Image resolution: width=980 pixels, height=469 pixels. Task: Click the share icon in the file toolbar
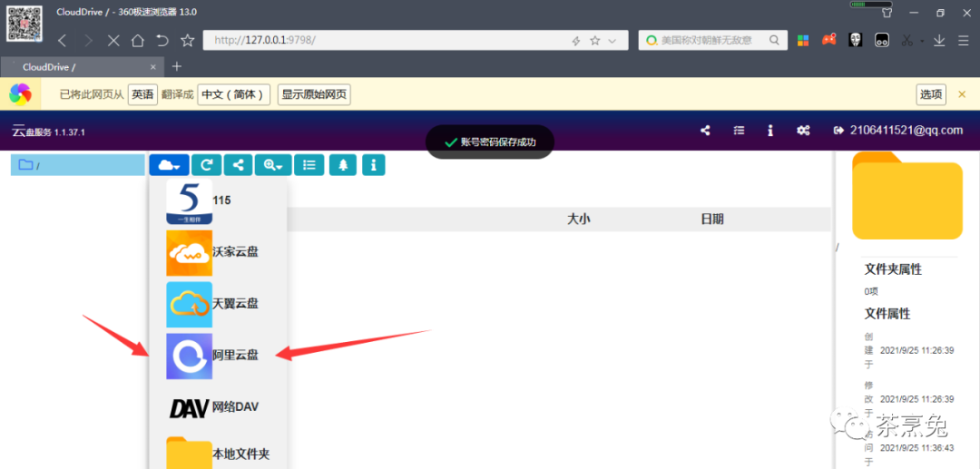(x=238, y=165)
